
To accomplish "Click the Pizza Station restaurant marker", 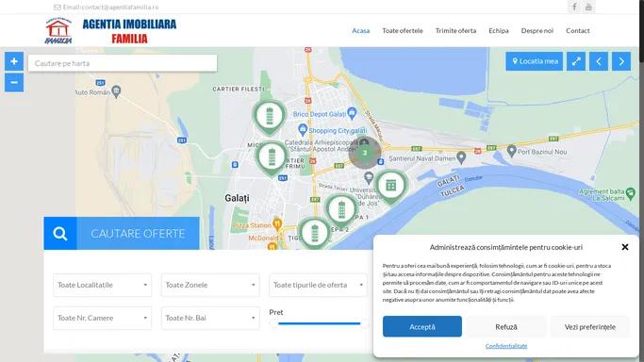I will coord(277,223).
